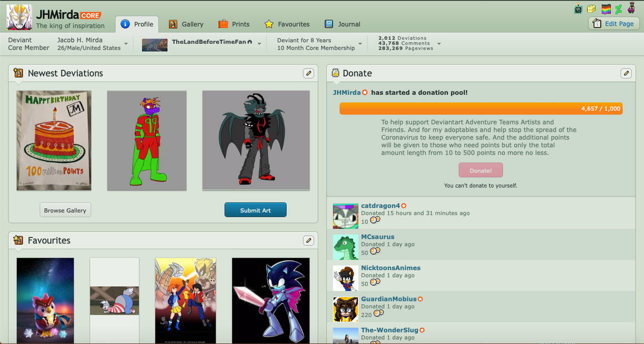Click the rainbow pride flag badge

coord(606,8)
